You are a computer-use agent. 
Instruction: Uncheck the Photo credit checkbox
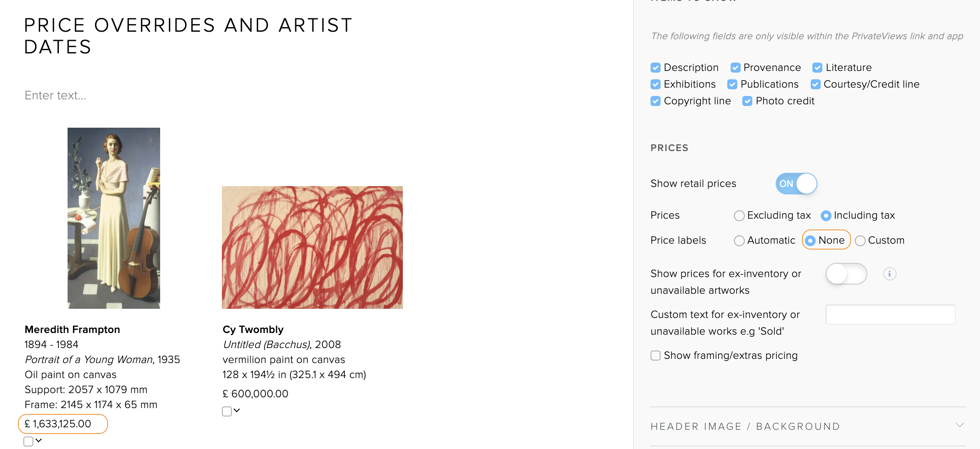(747, 101)
